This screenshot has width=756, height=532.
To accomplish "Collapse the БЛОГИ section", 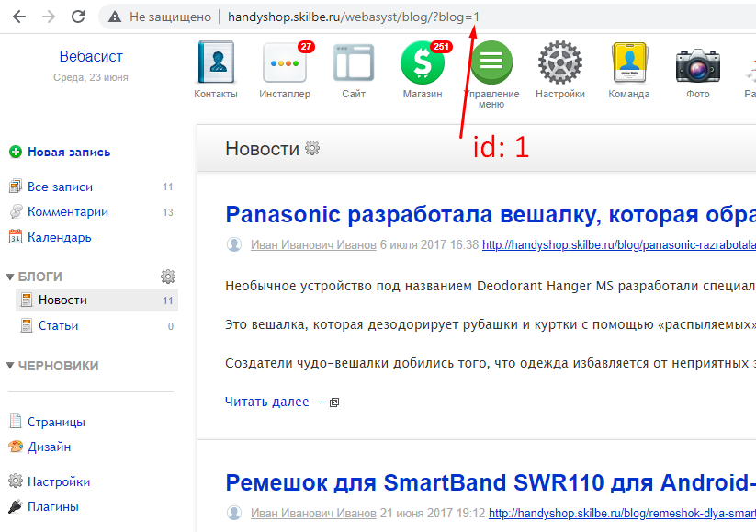I will pos(11,277).
